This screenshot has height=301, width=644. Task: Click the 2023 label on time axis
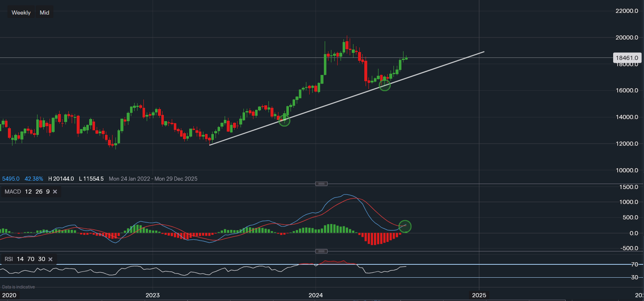pos(153,295)
